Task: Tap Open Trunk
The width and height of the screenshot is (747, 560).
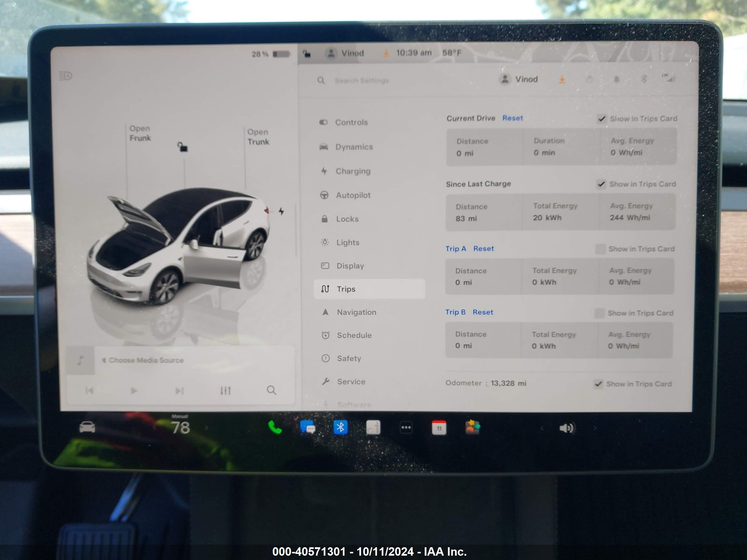Action: pos(258,137)
